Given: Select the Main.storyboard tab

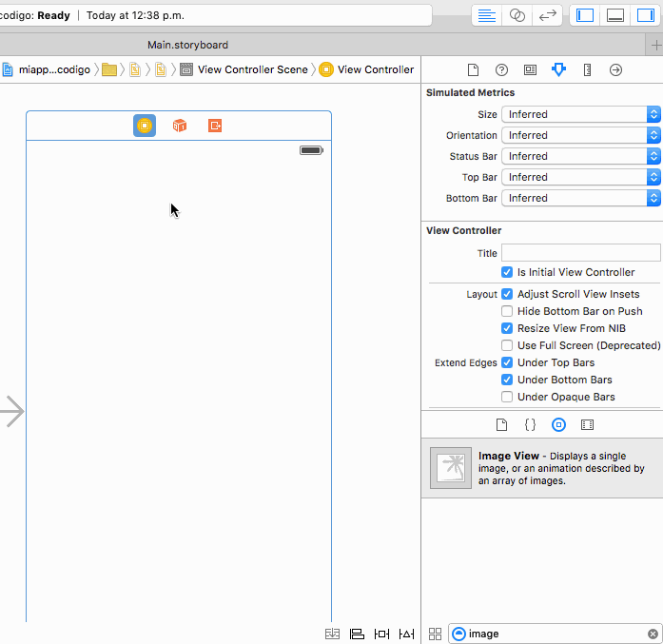Looking at the screenshot, I should point(187,45).
